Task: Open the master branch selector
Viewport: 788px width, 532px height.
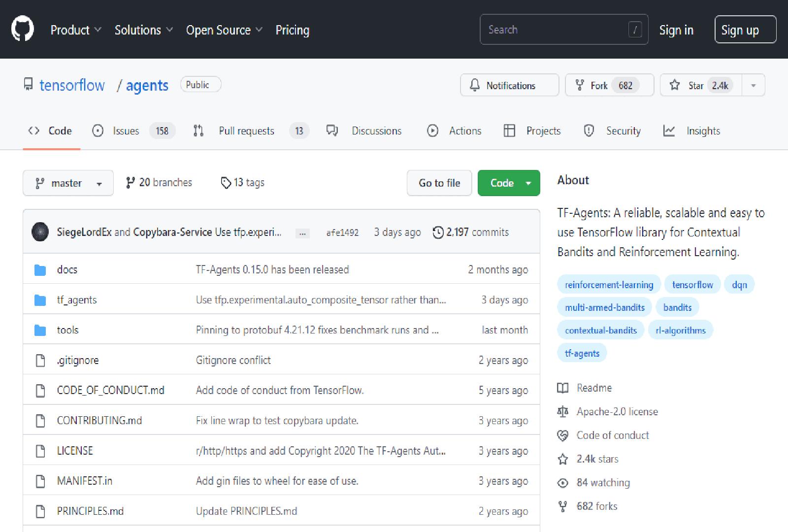Action: tap(68, 183)
